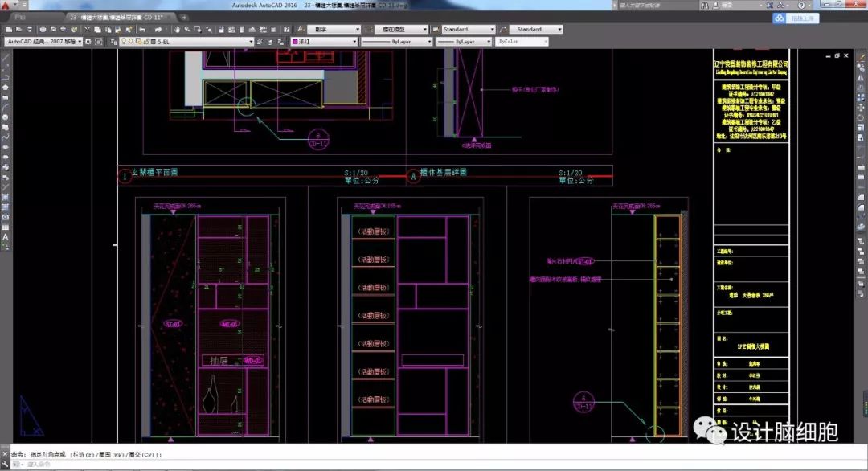Select the Line tool in draw toolbar
Viewport: 868px width, 471px height.
click(6, 58)
